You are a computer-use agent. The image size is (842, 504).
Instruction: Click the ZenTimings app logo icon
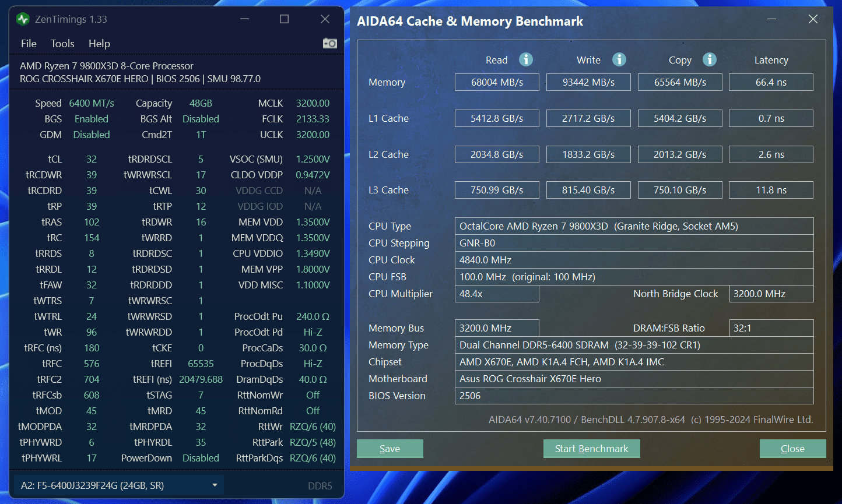[x=23, y=19]
